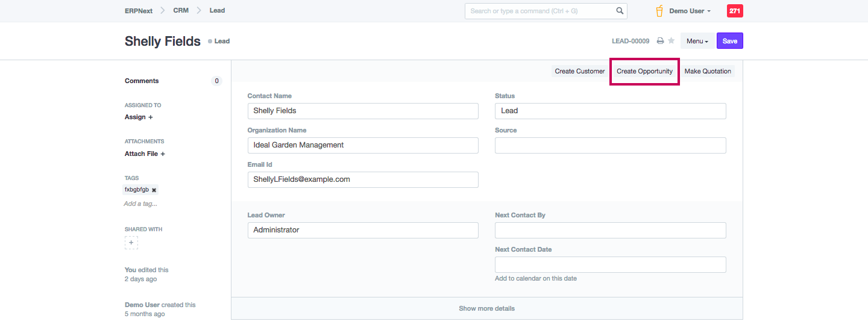The image size is (868, 333).
Task: Focus the Next Contact Date field
Action: coord(610,265)
